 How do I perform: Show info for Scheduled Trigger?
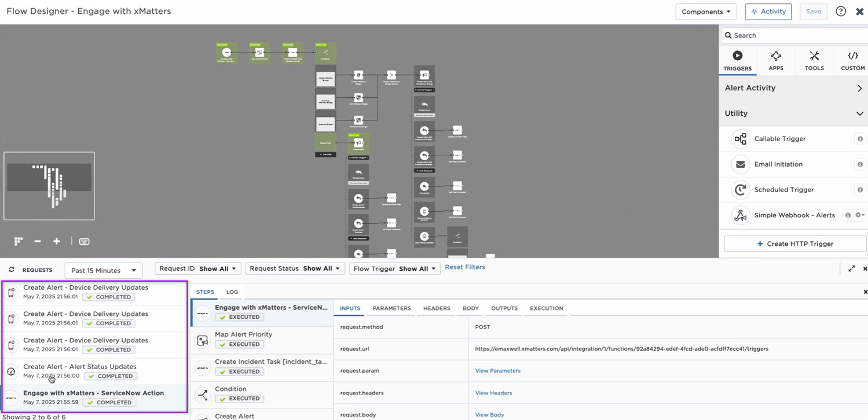[860, 190]
